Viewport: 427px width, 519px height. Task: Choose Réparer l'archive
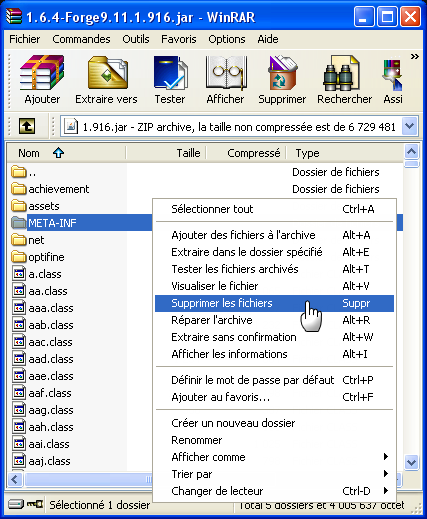pyautogui.click(x=274, y=320)
